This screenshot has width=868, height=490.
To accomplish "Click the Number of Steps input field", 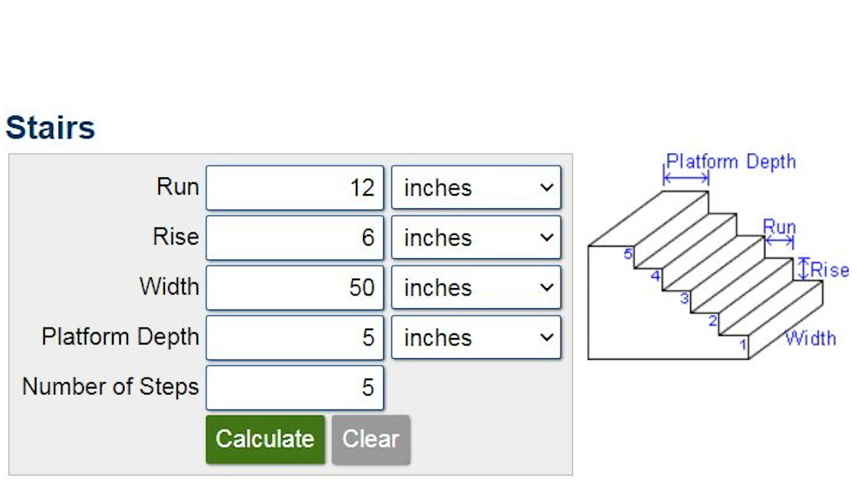I will [x=294, y=388].
